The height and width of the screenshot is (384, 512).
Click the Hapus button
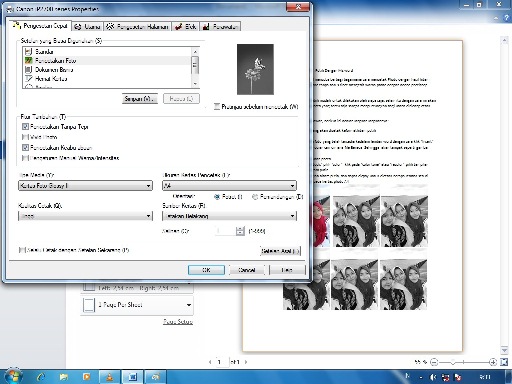[181, 99]
